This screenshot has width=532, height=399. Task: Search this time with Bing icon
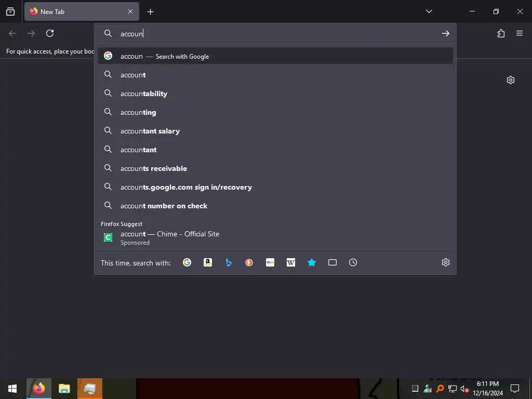[229, 262]
